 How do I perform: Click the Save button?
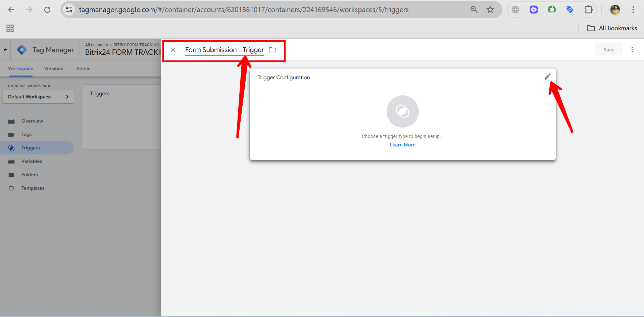click(609, 50)
